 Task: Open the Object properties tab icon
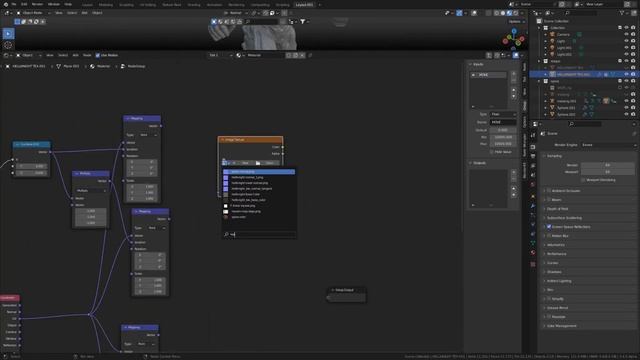533,196
